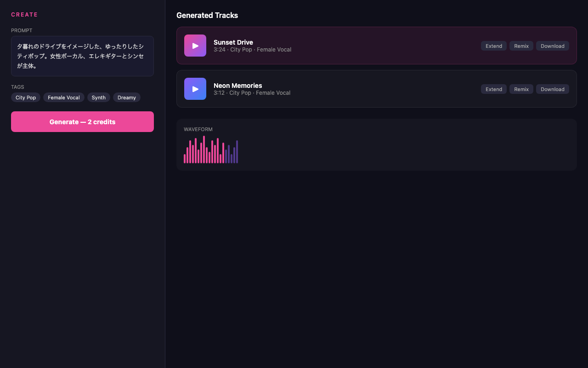The height and width of the screenshot is (368, 588).
Task: Remix the Sunset Drive track
Action: [521, 46]
